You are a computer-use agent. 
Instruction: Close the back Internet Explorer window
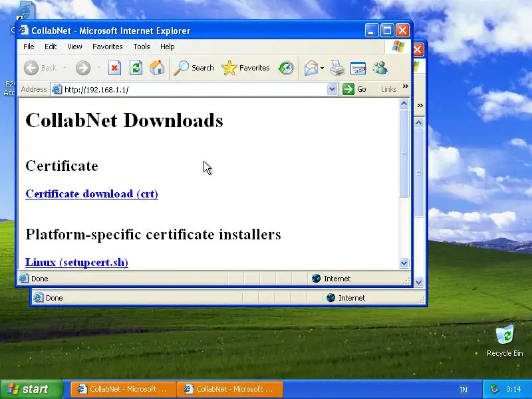coord(418,49)
